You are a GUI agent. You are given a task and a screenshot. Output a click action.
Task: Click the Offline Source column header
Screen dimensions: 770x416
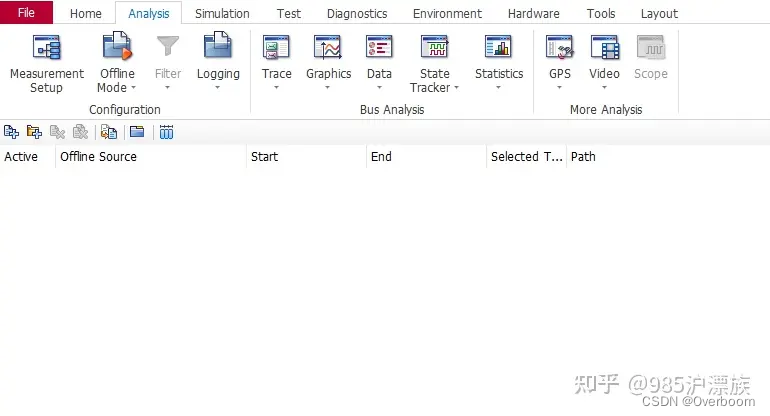(151, 157)
